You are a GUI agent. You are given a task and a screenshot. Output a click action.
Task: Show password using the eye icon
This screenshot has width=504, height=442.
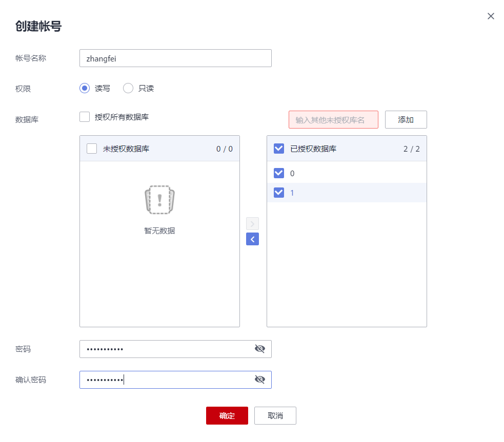260,349
